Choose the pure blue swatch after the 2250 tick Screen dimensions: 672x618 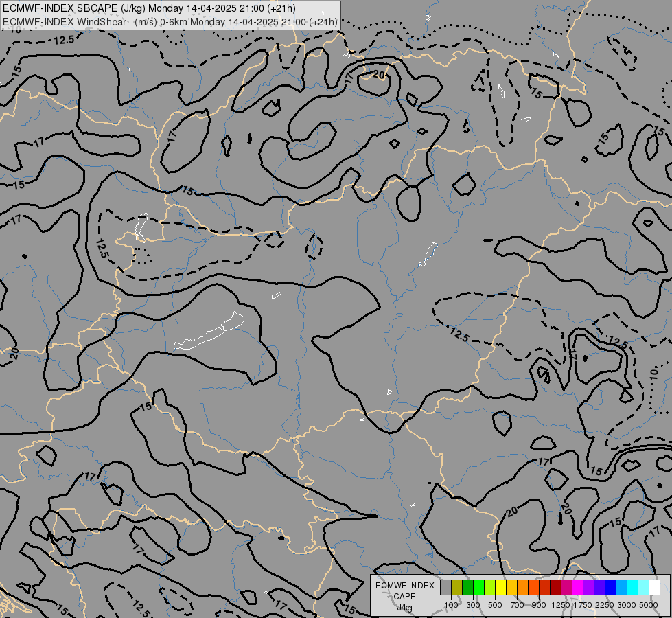(611, 587)
